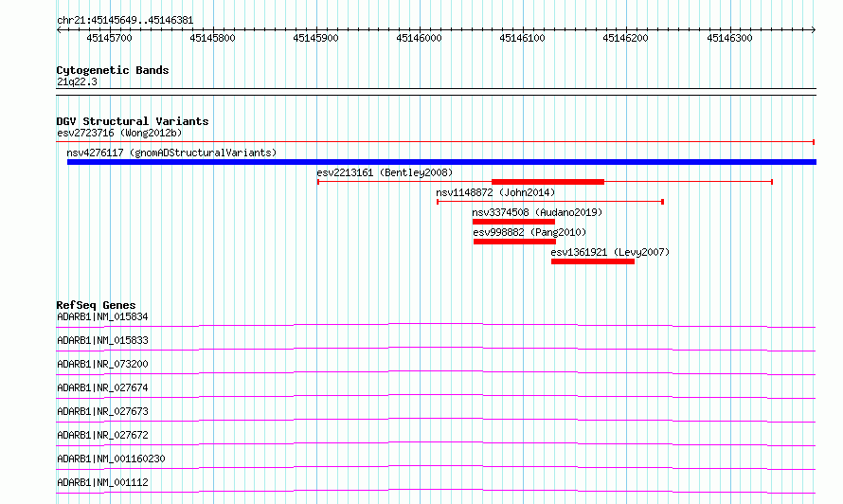The width and height of the screenshot is (843, 504).
Task: Click ruler position 45146200
Action: pyautogui.click(x=625, y=38)
